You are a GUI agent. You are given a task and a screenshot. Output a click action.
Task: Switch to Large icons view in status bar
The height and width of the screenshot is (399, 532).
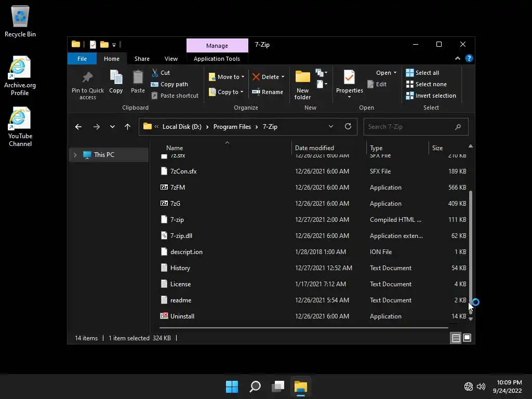click(x=467, y=338)
